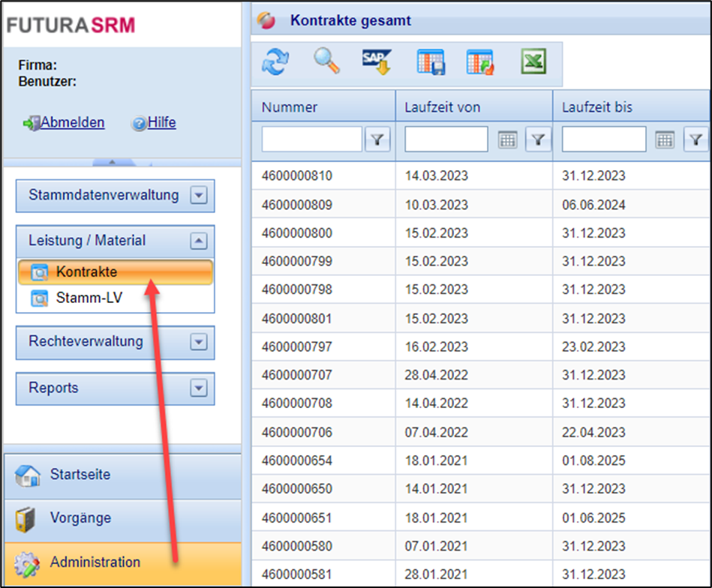The height and width of the screenshot is (588, 712).
Task: Click the filter button for Laufzeit von
Action: click(x=538, y=139)
